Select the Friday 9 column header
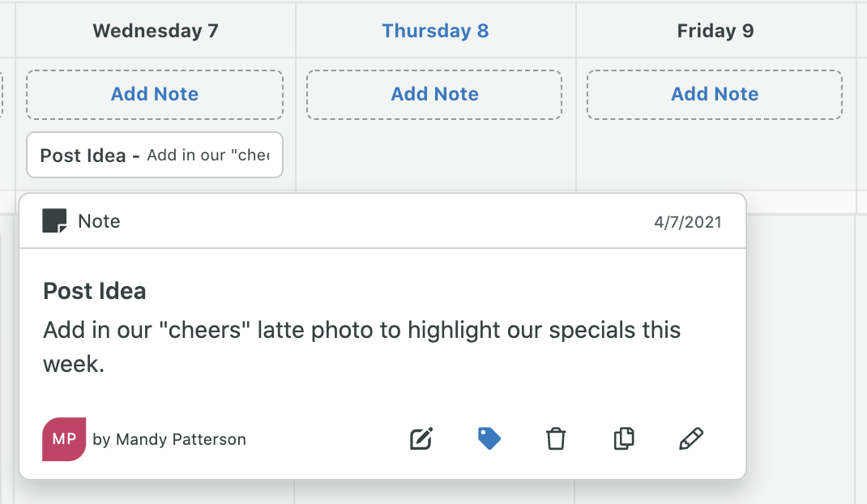867x504 pixels. tap(715, 31)
